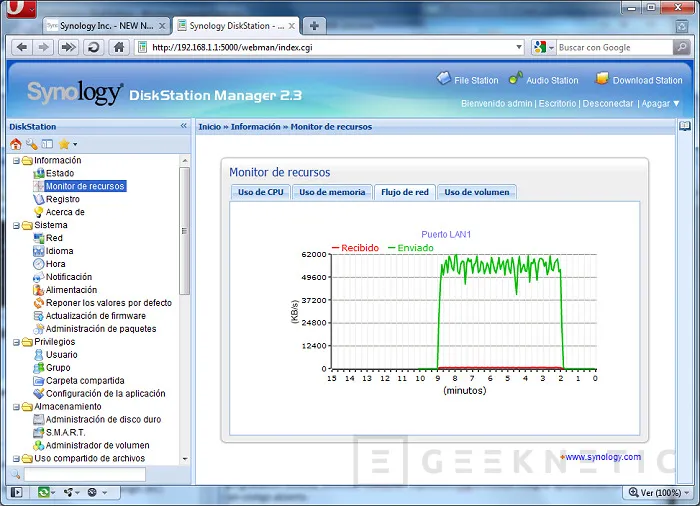Collapse the Privilegios folder
The height and width of the screenshot is (506, 700).
coord(16,342)
